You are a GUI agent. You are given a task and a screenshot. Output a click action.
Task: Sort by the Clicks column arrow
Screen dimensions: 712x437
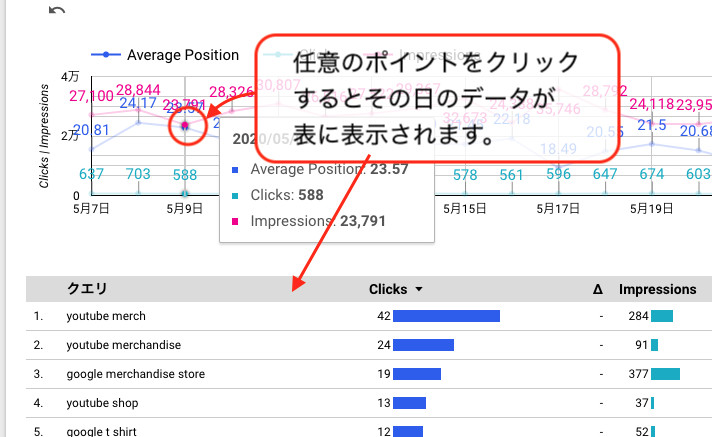pos(419,289)
